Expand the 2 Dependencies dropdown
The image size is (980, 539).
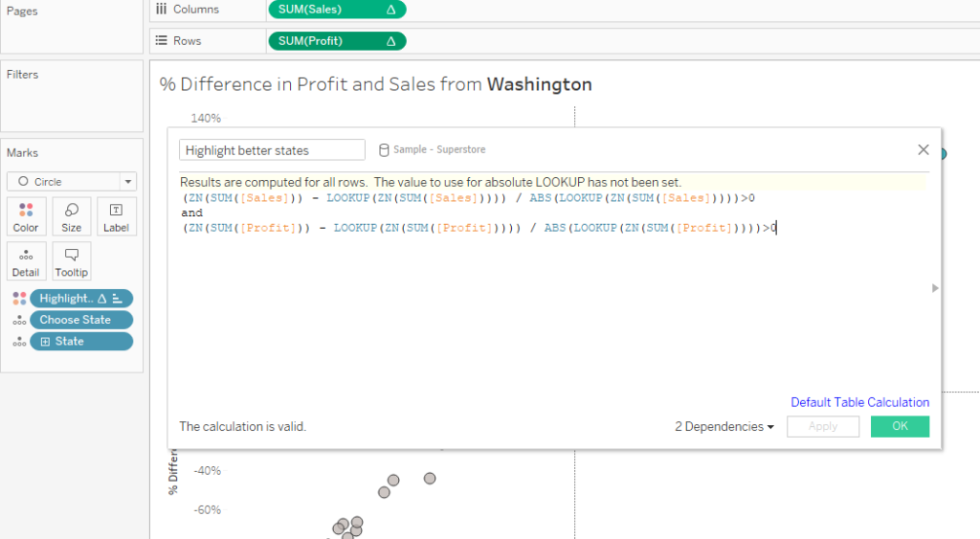coord(724,427)
